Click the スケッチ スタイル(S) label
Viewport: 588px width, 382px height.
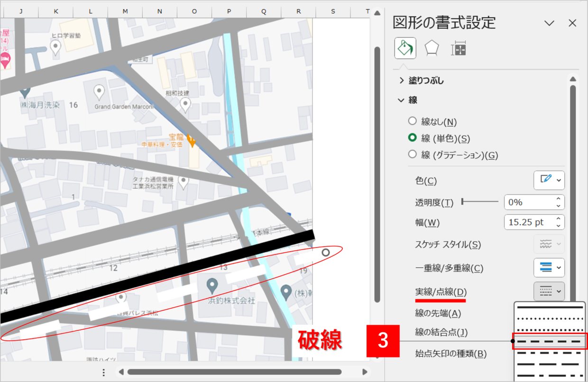point(448,245)
